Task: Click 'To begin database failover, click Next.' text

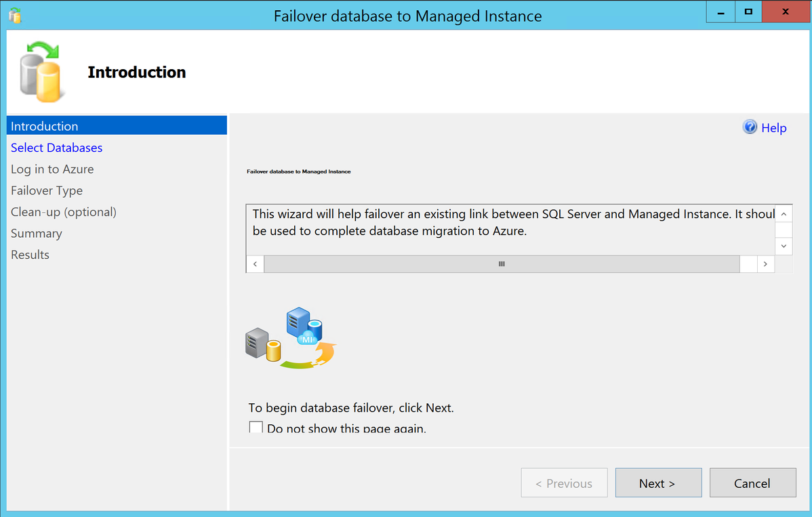Action: [351, 408]
